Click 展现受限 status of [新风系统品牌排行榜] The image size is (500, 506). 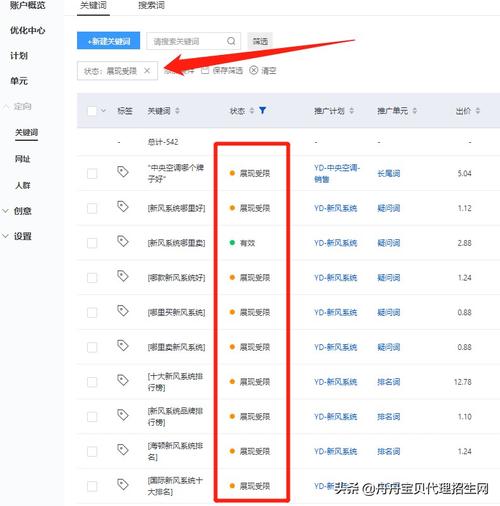point(255,417)
